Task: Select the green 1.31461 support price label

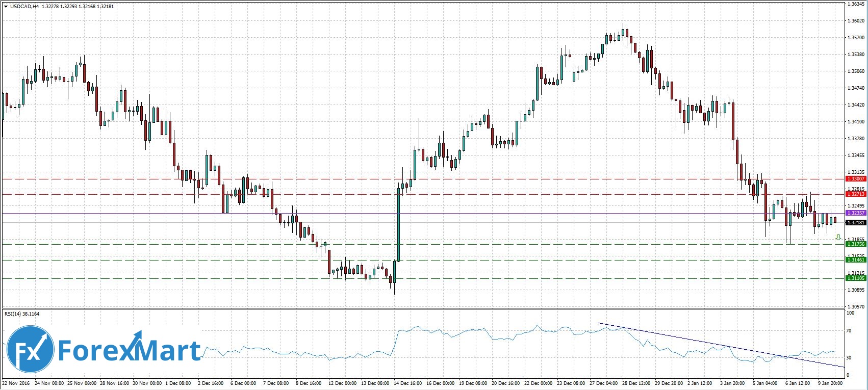Action: (855, 260)
